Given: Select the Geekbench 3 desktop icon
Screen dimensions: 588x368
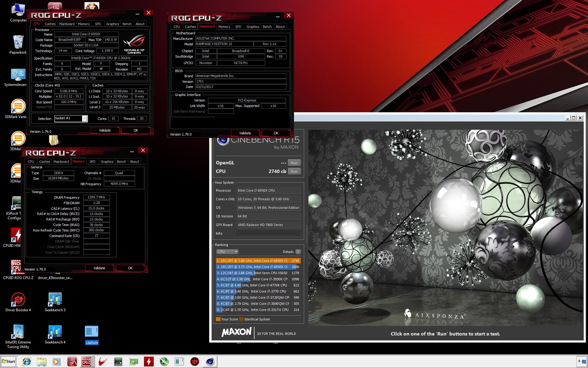Looking at the screenshot, I should pos(55,302).
